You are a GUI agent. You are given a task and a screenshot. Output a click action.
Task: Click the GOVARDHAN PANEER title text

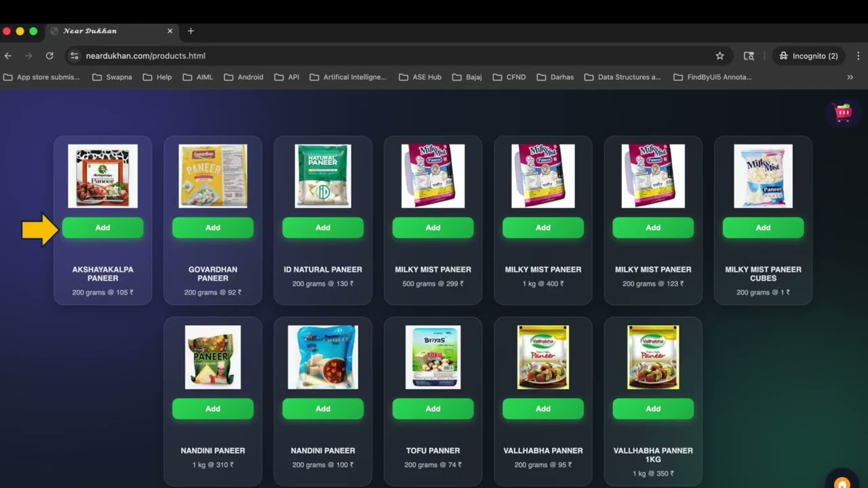(x=213, y=274)
